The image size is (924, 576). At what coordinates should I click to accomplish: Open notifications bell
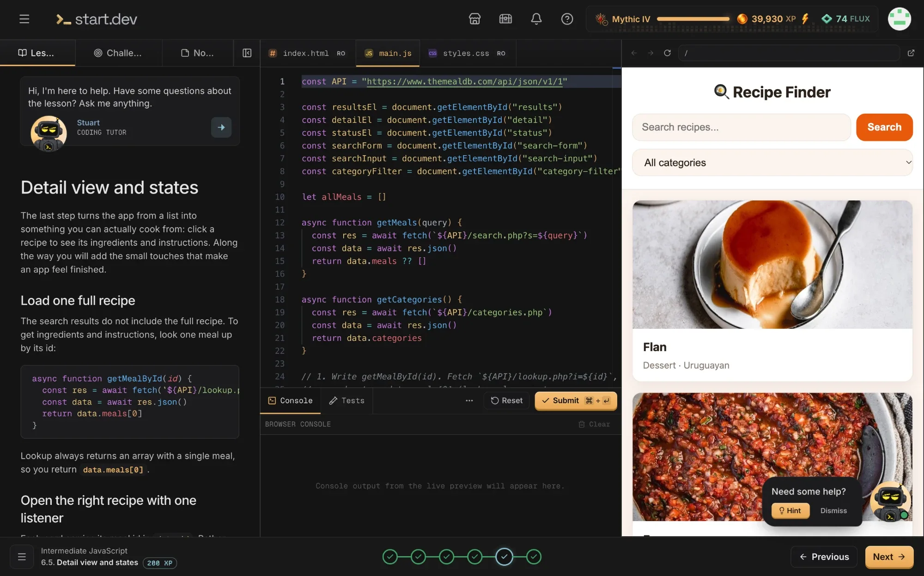(536, 19)
